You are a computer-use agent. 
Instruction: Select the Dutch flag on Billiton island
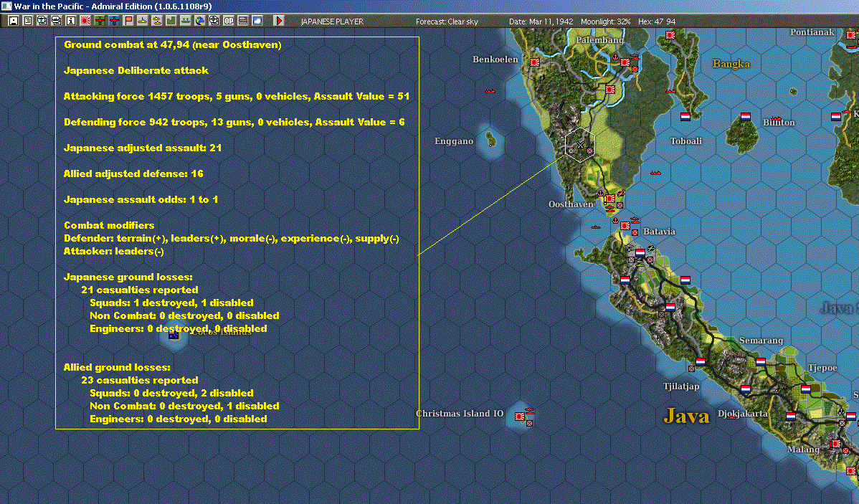[746, 117]
